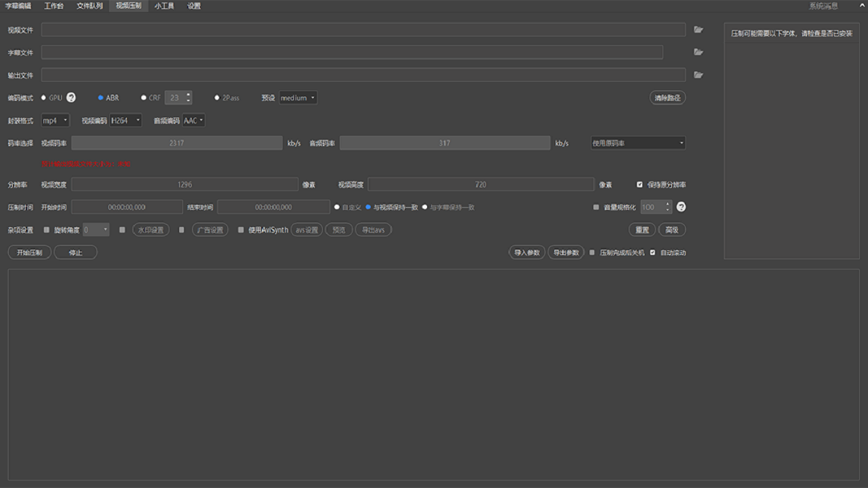The width and height of the screenshot is (868, 488).
Task: Expand the 使用原码率 dropdown
Action: 637,143
